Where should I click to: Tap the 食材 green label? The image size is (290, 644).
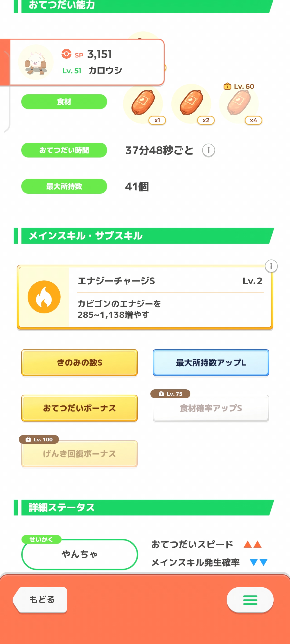[64, 102]
